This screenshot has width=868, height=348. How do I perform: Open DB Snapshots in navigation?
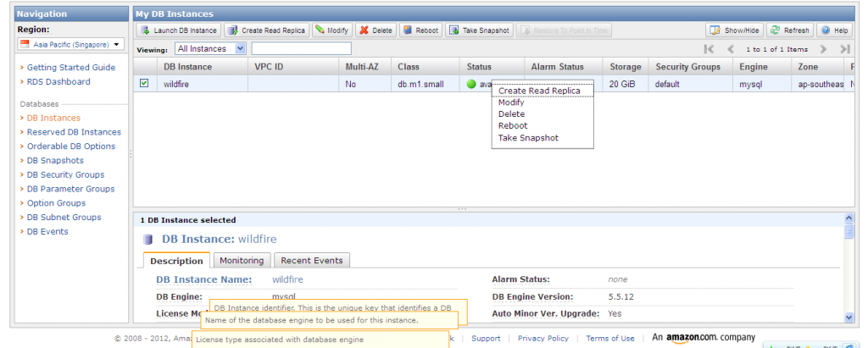(x=55, y=160)
